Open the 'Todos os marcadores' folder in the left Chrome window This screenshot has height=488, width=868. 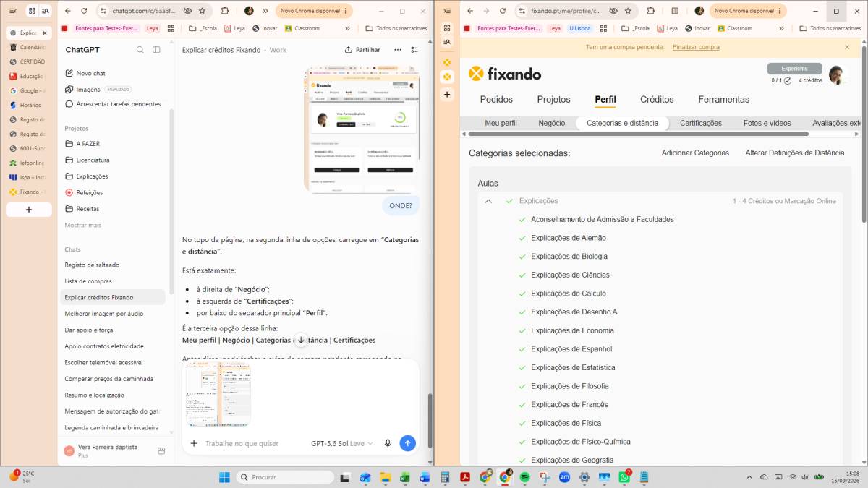coord(396,28)
